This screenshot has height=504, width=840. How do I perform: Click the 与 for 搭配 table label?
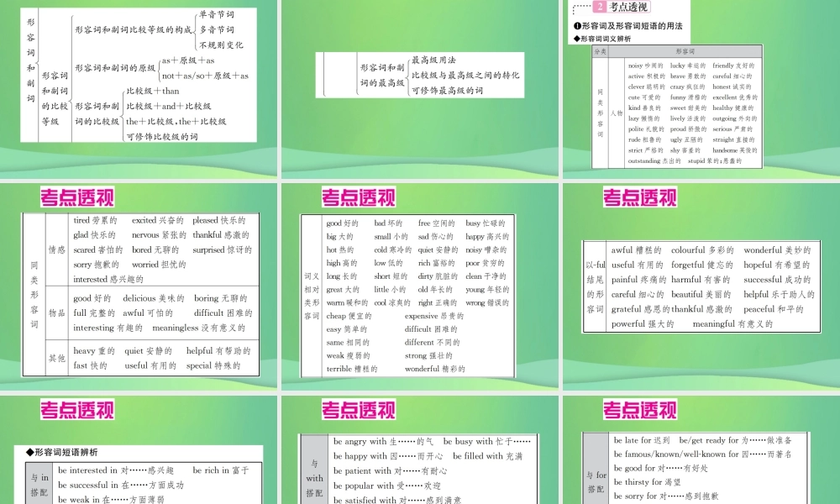point(596,481)
